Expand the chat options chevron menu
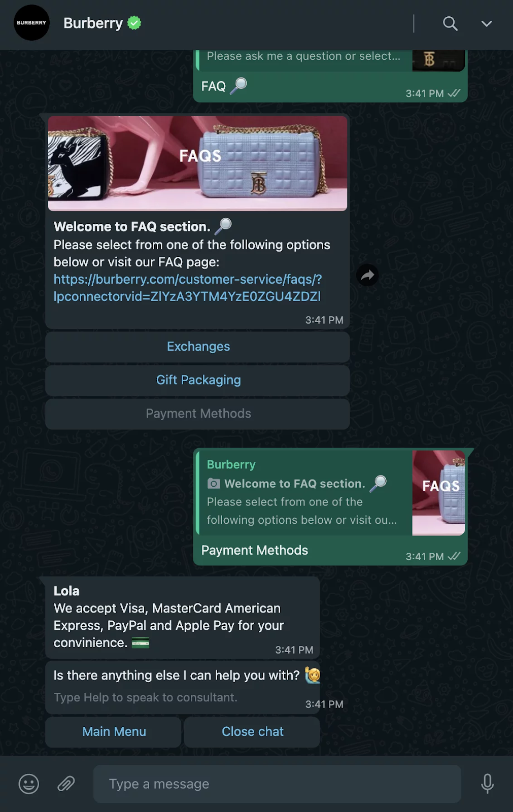This screenshot has width=513, height=812. tap(486, 23)
